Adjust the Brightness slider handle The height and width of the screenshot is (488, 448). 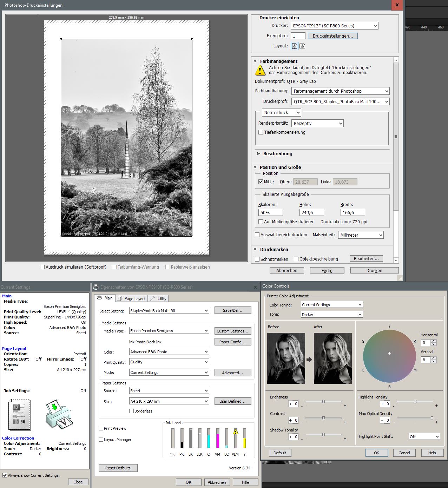click(323, 402)
